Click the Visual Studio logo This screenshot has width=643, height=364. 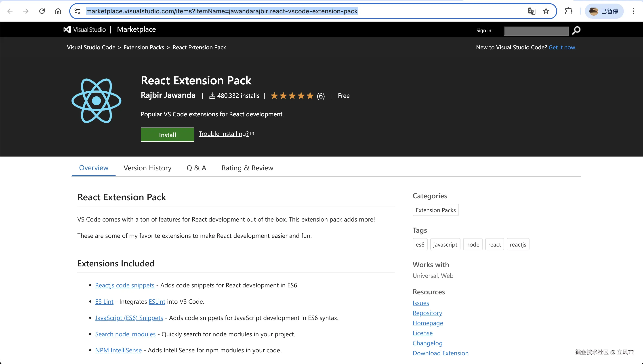click(85, 29)
